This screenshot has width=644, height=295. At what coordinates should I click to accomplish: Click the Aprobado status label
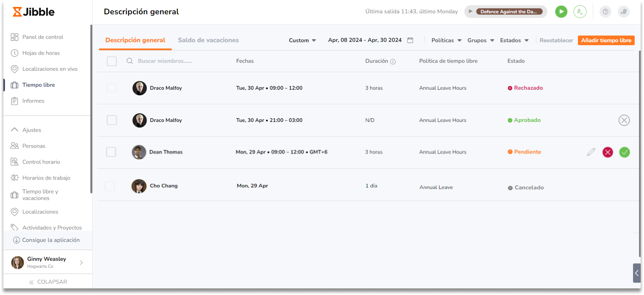point(524,120)
